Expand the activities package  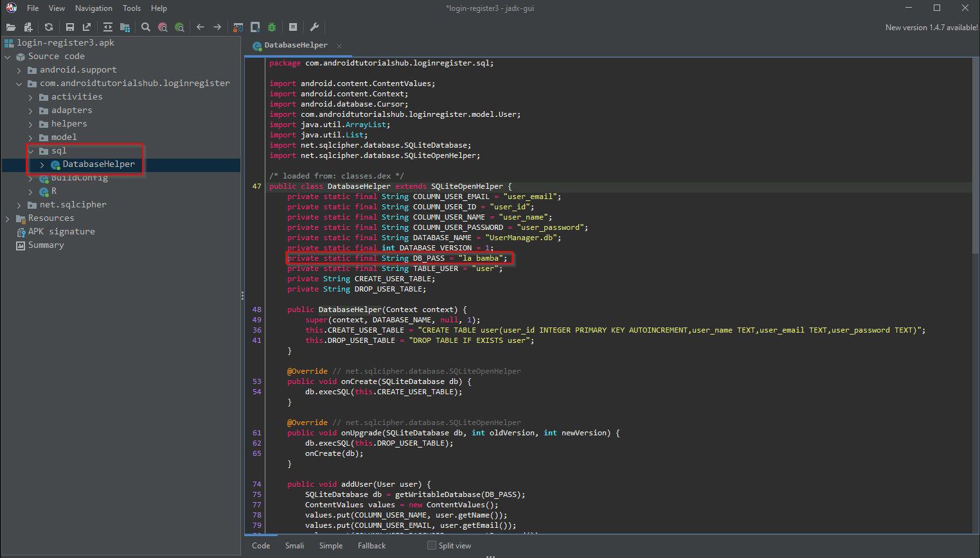[x=30, y=97]
